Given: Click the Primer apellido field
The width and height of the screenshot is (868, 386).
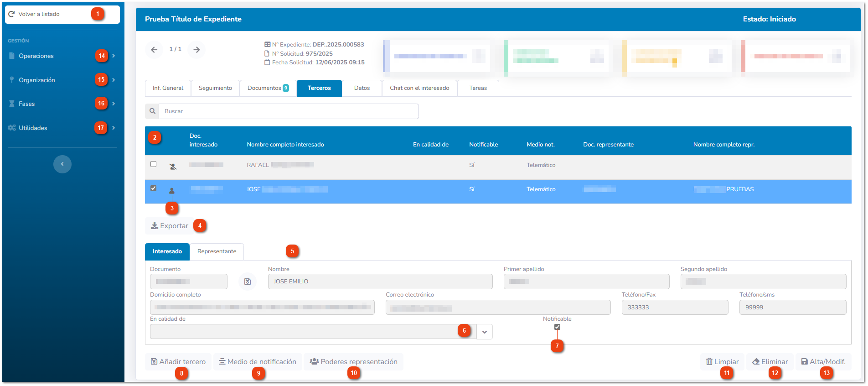Looking at the screenshot, I should [x=586, y=282].
